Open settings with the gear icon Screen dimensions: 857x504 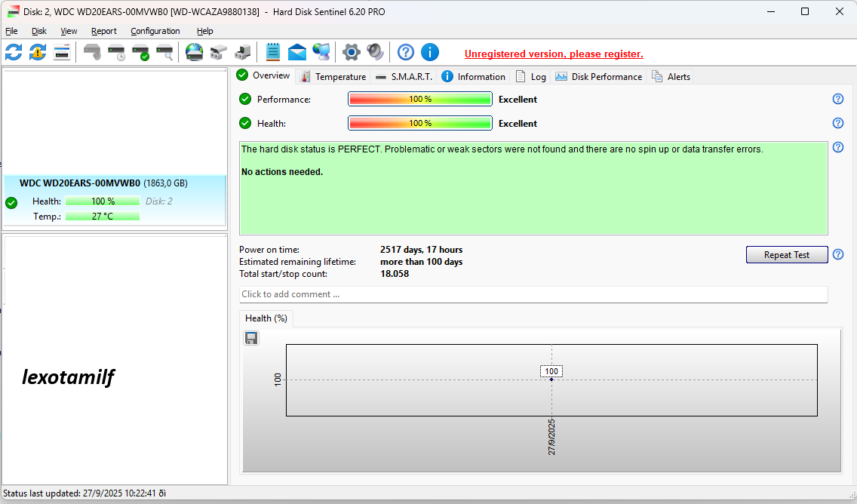click(x=351, y=52)
